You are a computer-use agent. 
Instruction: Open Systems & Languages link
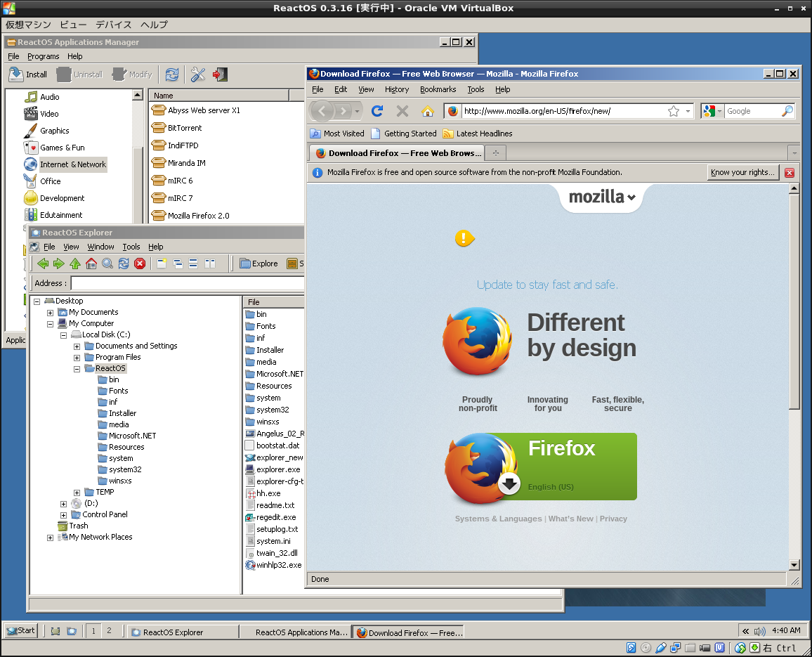point(498,519)
